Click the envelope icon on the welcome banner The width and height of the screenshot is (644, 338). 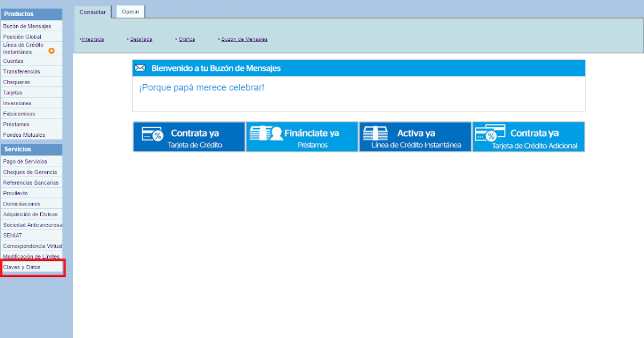pos(141,68)
